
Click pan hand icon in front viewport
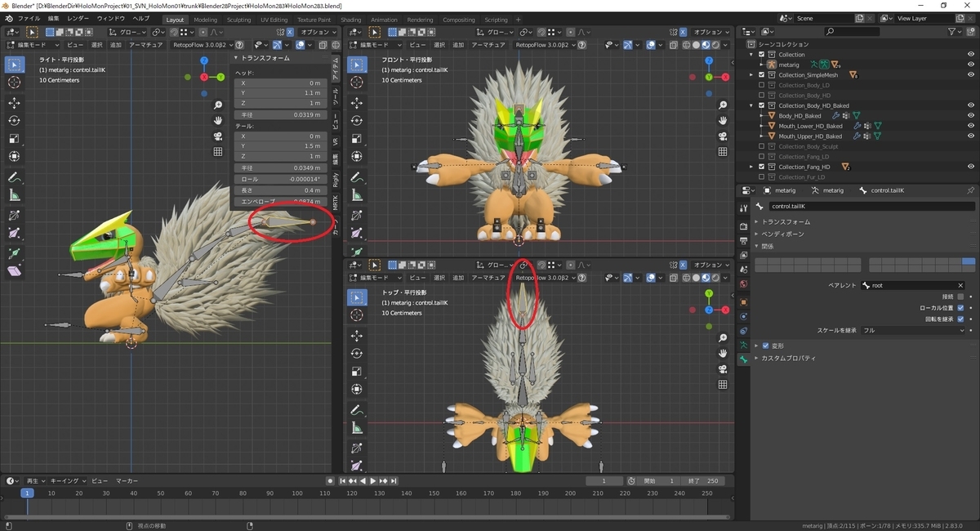723,121
